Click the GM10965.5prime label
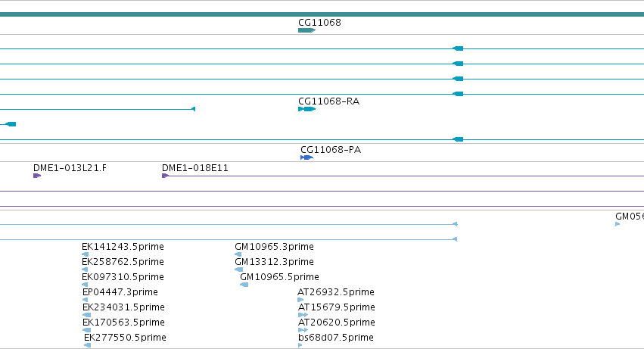The width and height of the screenshot is (644, 349). 279,276
